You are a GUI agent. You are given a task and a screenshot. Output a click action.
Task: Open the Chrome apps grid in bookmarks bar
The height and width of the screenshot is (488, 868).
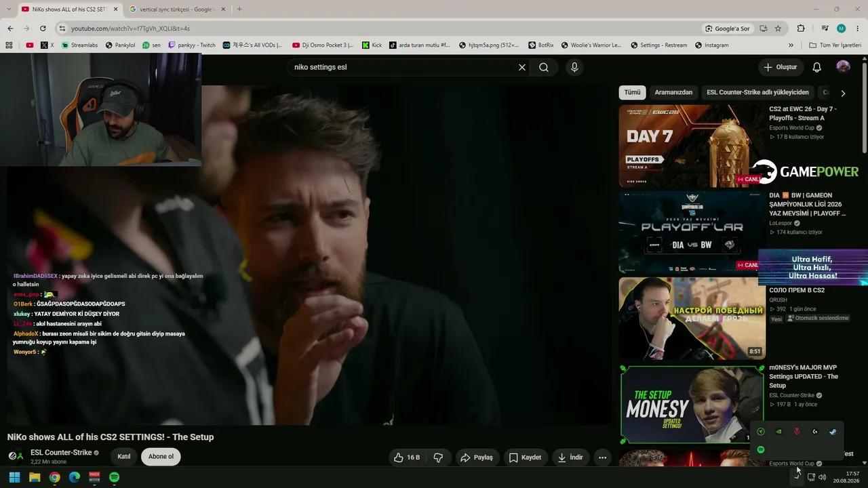click(x=9, y=45)
